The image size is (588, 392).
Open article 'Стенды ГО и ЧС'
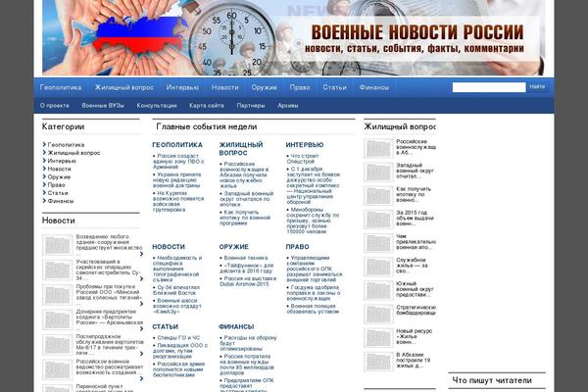point(178,337)
